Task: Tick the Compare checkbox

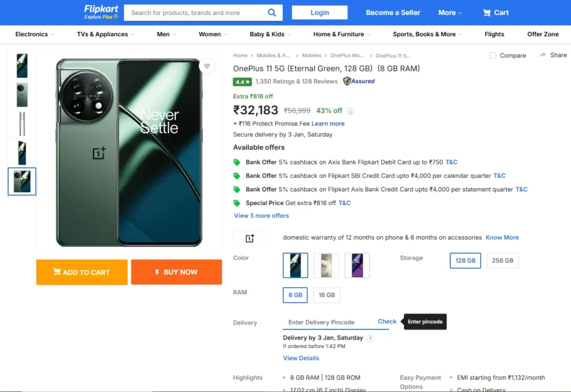Action: click(493, 55)
